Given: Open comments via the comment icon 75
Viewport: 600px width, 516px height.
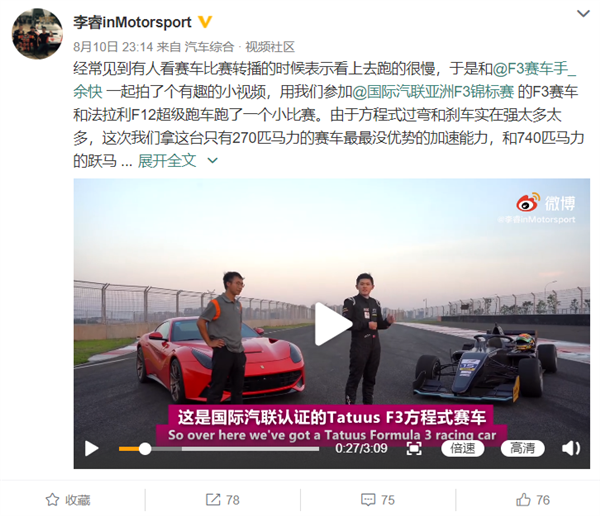Looking at the screenshot, I should tap(368, 500).
